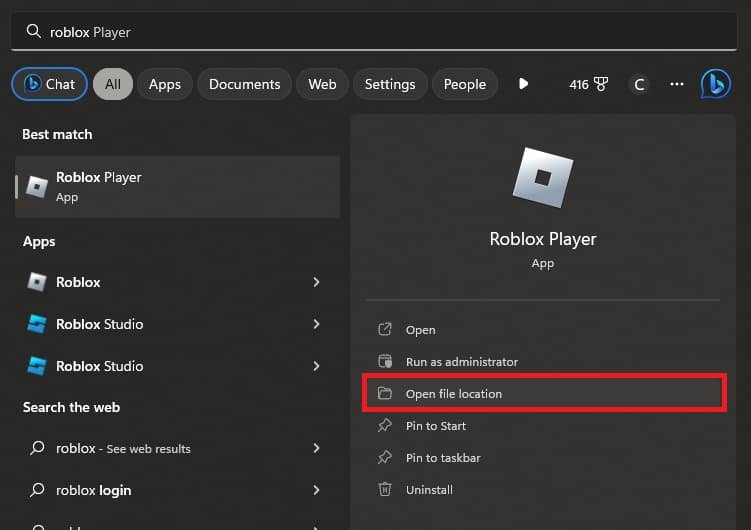The image size is (751, 530).
Task: Open the C account profile icon
Action: (x=639, y=84)
